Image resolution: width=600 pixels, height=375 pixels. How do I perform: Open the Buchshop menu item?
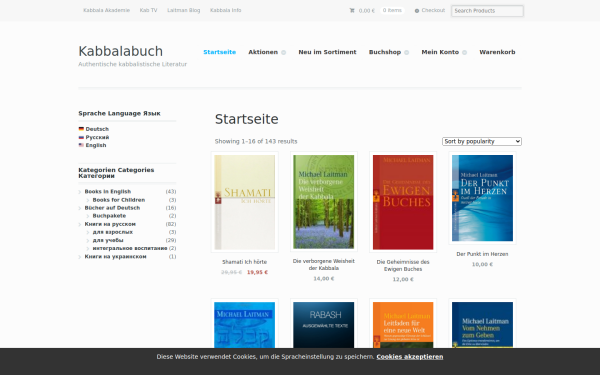[385, 52]
